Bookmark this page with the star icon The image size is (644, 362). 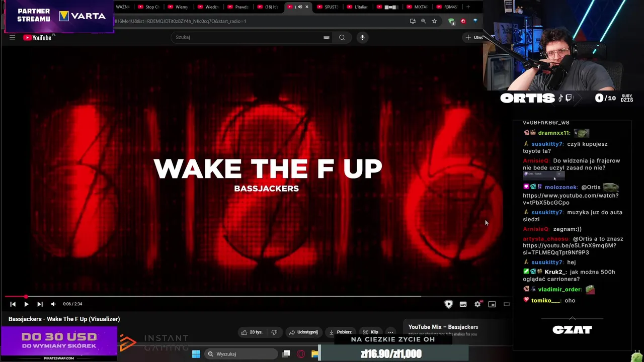tap(434, 21)
